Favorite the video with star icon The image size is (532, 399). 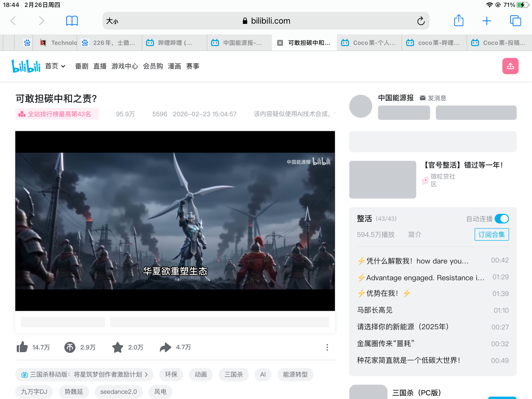(118, 347)
